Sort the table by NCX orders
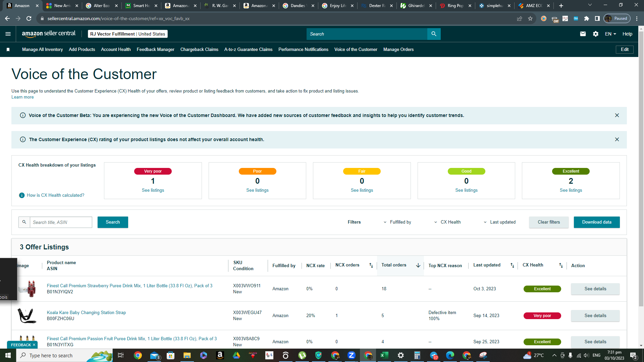The width and height of the screenshot is (644, 362). point(371,265)
